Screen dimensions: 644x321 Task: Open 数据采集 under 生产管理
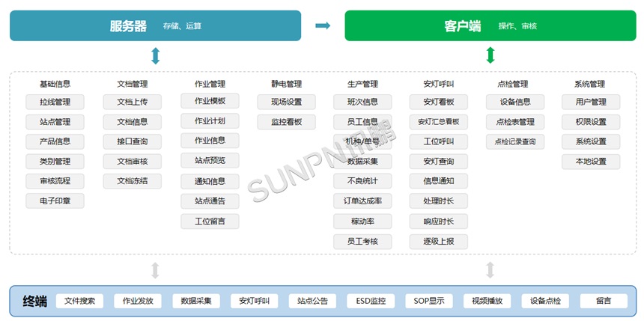pos(362,162)
